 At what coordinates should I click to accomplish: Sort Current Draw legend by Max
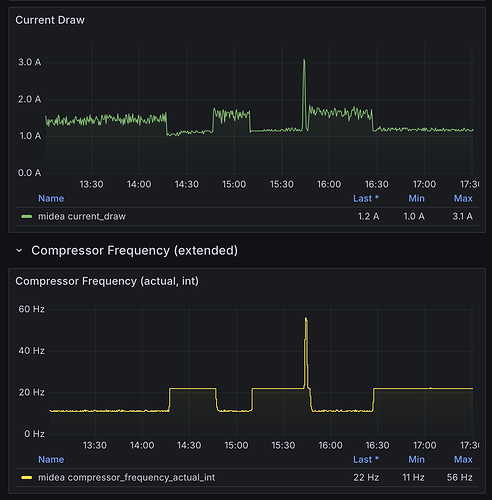pyautogui.click(x=463, y=198)
